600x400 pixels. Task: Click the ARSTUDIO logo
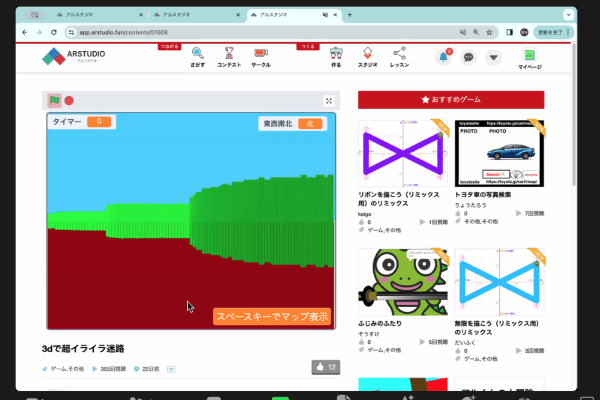[73, 56]
